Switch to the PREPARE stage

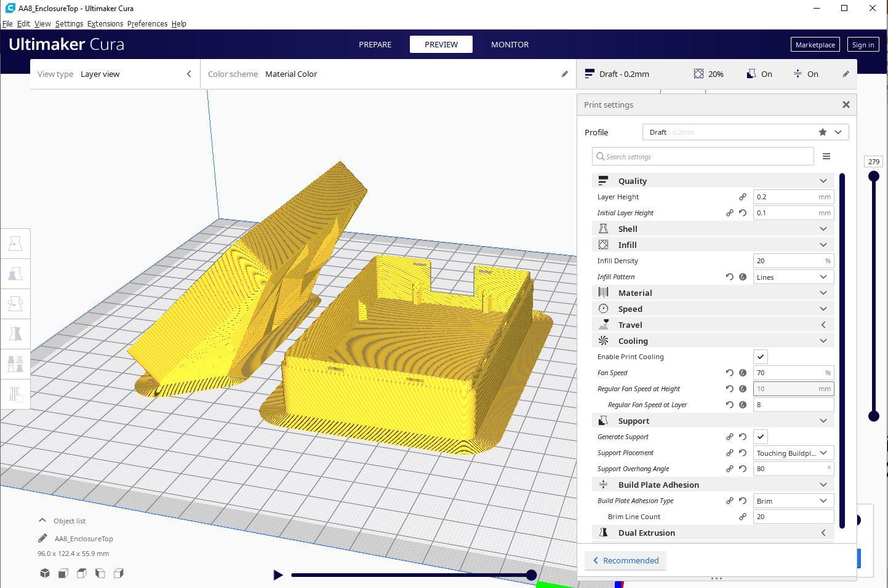tap(375, 44)
